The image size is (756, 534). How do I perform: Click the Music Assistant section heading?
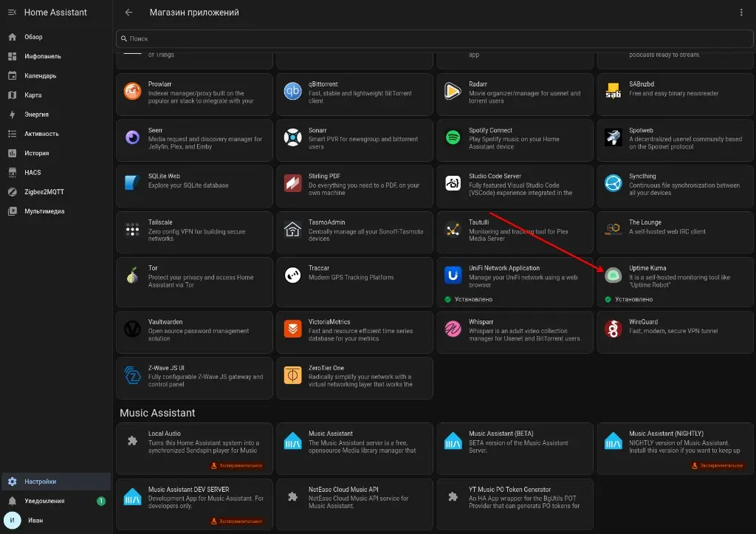(157, 413)
